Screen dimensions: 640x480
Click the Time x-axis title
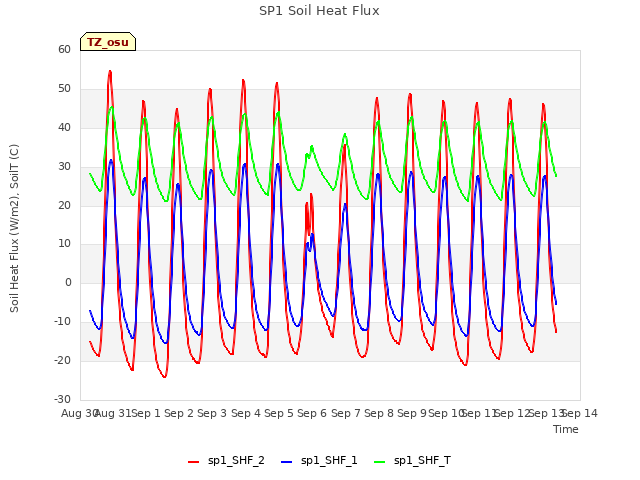tap(565, 429)
